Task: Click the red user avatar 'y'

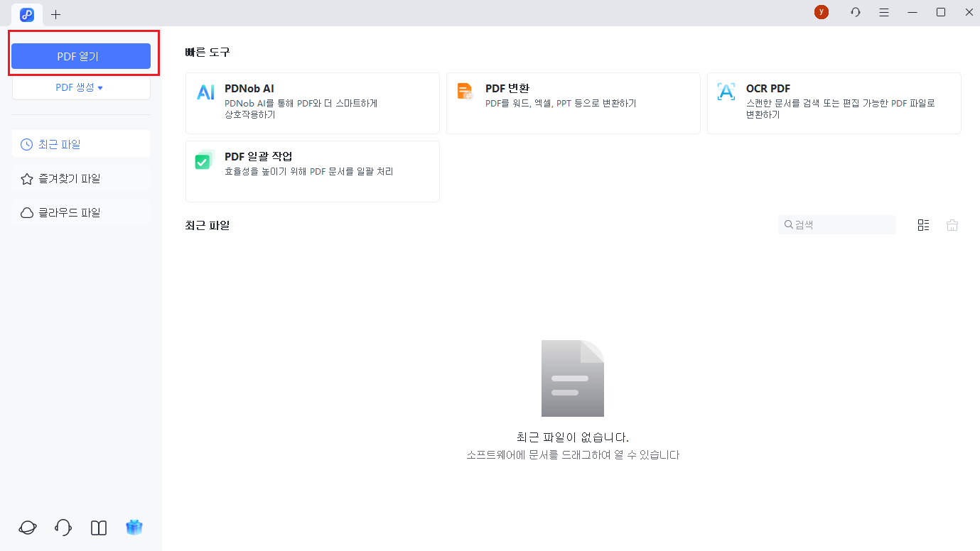Action: pyautogui.click(x=822, y=12)
